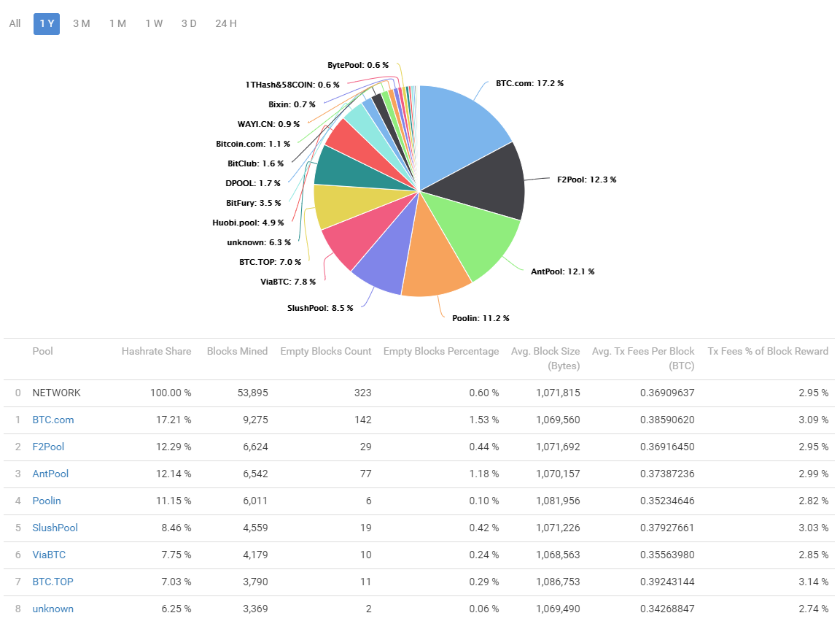
Task: Click the NETWORK row name cell
Action: coord(56,393)
